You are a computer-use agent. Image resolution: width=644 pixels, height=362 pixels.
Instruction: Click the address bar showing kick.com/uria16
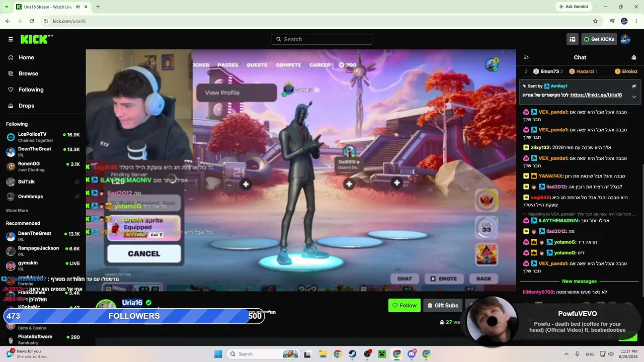(x=322, y=21)
